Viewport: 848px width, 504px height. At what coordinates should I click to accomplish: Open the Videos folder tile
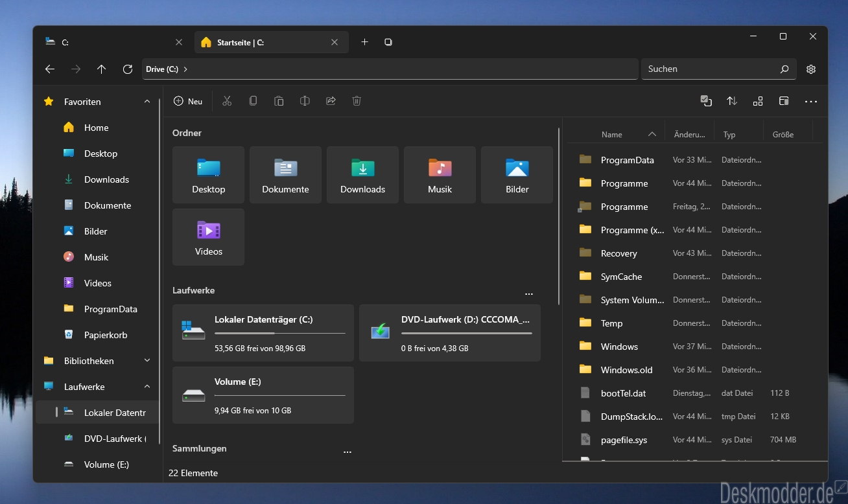208,237
